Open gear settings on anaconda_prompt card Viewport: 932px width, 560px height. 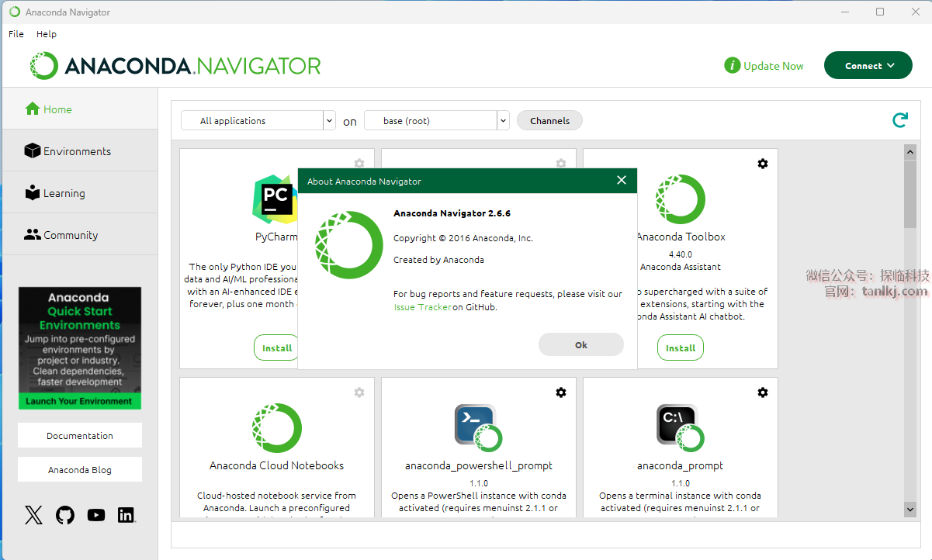(762, 392)
